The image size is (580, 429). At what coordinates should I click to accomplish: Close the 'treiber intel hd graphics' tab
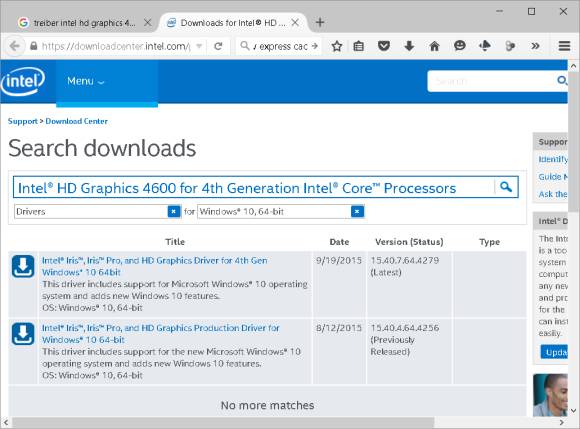pyautogui.click(x=147, y=23)
